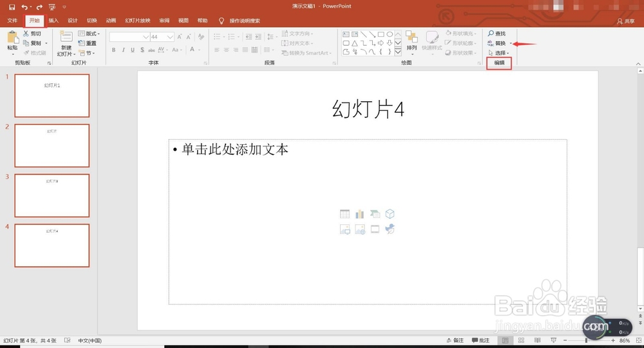This screenshot has height=348, width=644.
Task: Switch to Slide Sorter view
Action: tap(521, 341)
